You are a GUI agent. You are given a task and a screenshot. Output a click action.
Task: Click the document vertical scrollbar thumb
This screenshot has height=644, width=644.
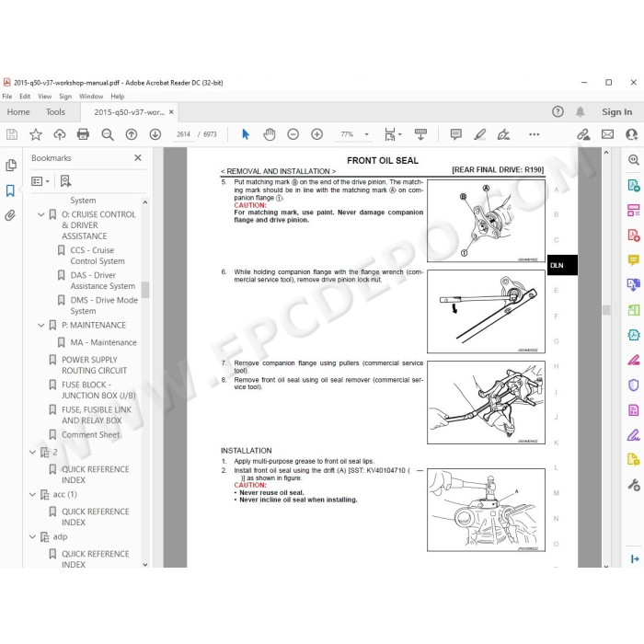click(x=606, y=310)
